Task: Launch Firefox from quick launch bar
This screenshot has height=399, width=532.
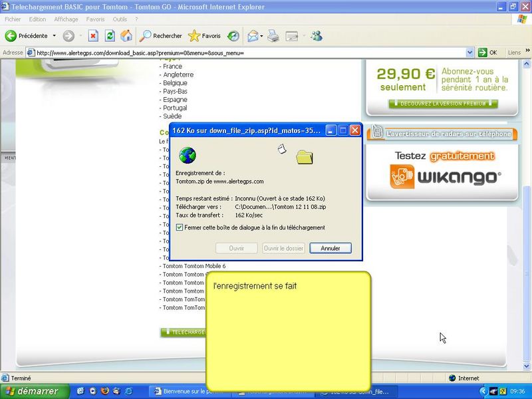Action: (x=105, y=391)
